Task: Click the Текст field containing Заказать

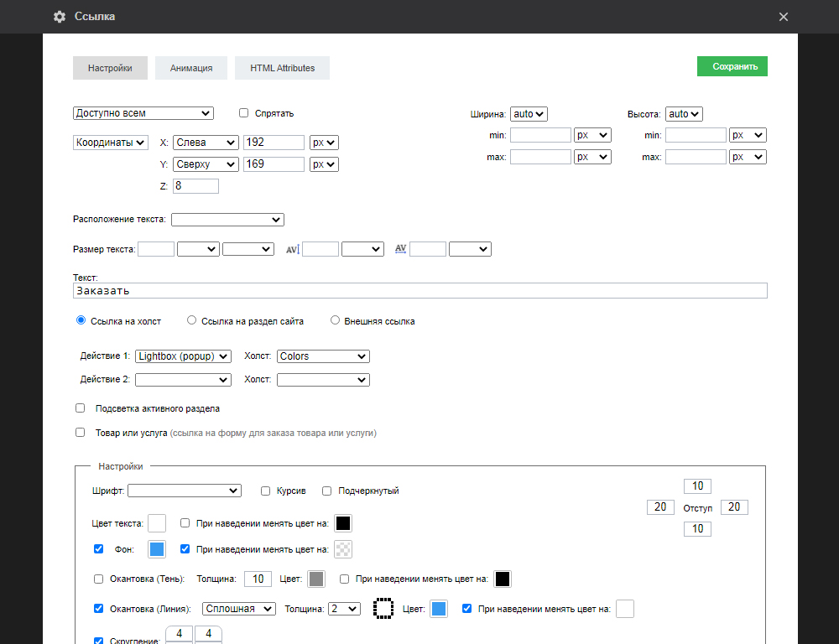Action: click(x=419, y=291)
